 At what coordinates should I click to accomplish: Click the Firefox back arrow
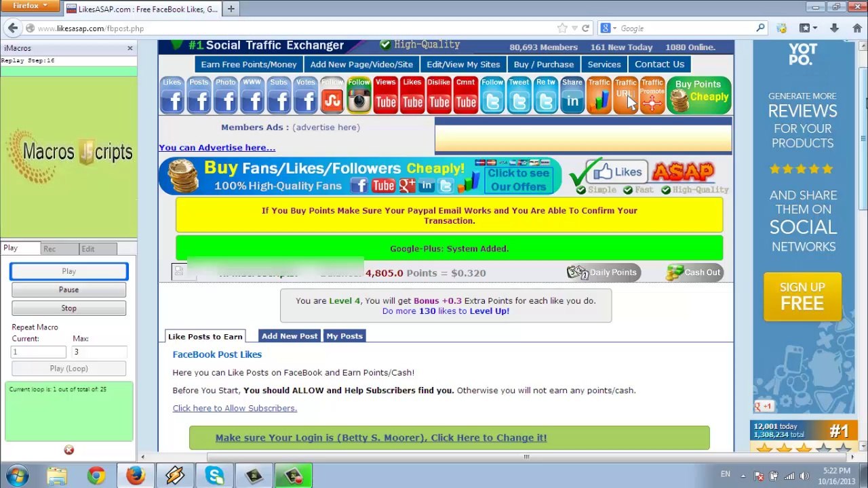tap(13, 28)
